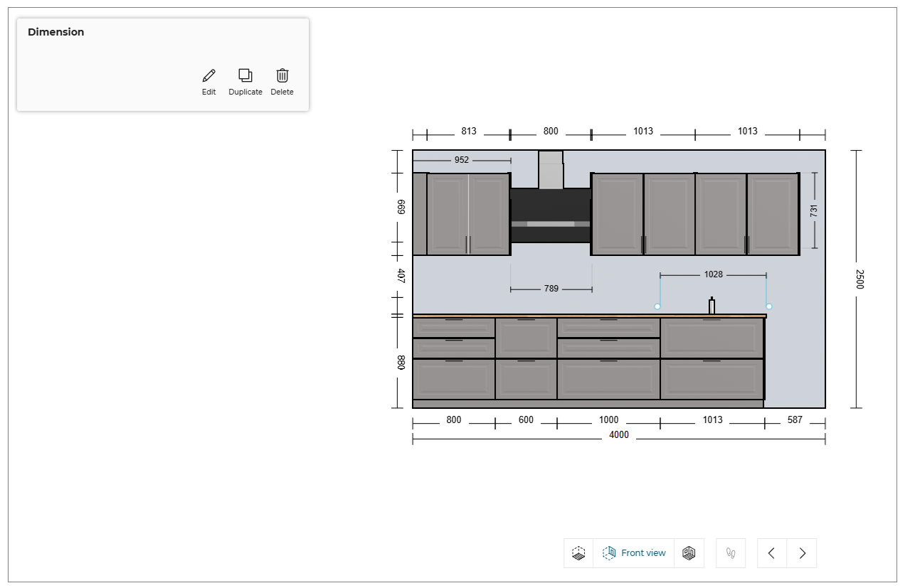This screenshot has height=588, width=905.
Task: Click the 669 vertical dimension label
Action: coord(401,207)
